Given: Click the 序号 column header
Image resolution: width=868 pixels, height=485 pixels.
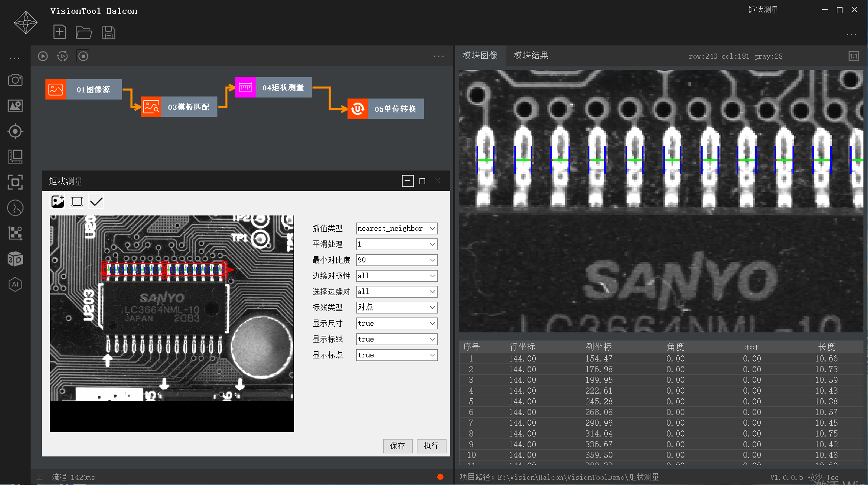Looking at the screenshot, I should 471,347.
